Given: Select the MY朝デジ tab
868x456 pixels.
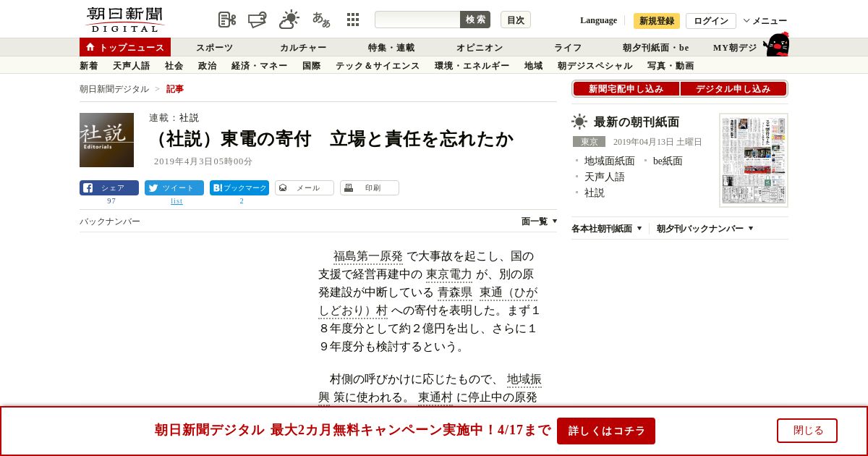Looking at the screenshot, I should click(735, 47).
